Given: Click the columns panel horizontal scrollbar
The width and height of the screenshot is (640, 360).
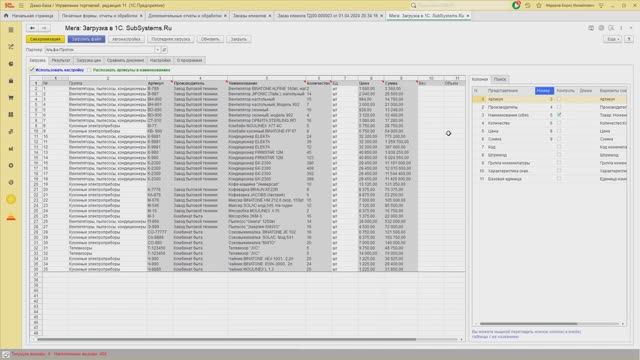Looking at the screenshot, I should pos(528,324).
